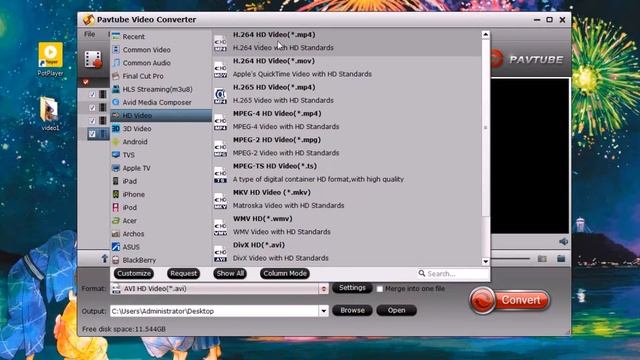The image size is (640, 360).
Task: Choose the HLS Streaming(m3u8) category
Action: coord(161,89)
